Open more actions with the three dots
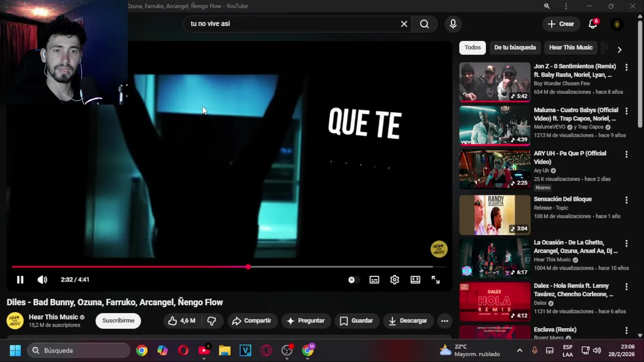 (444, 320)
